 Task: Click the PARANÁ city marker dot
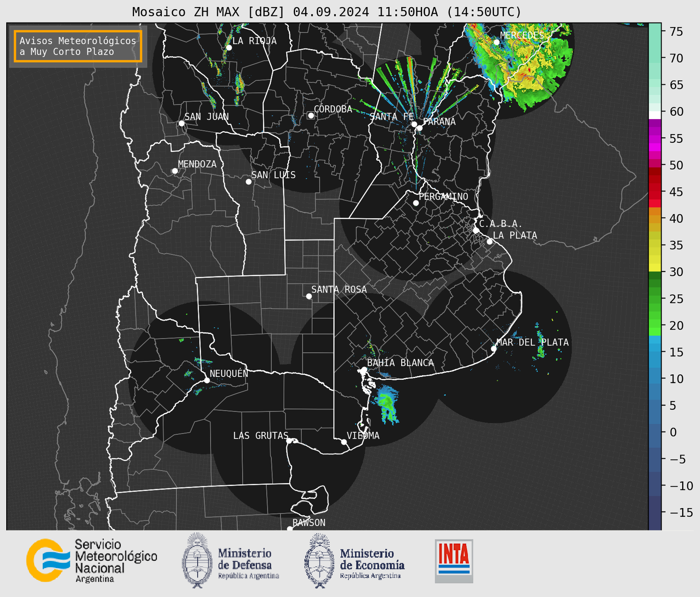click(420, 128)
